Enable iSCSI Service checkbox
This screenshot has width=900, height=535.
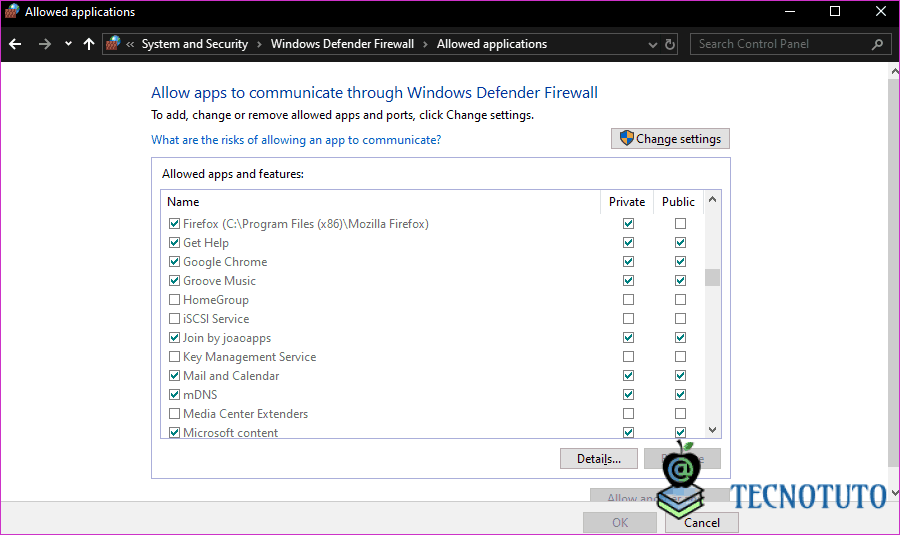174,319
